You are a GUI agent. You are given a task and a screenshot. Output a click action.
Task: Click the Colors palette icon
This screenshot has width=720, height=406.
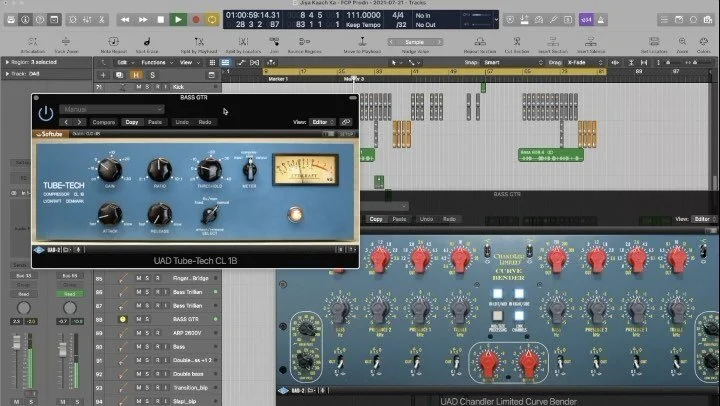tap(704, 42)
